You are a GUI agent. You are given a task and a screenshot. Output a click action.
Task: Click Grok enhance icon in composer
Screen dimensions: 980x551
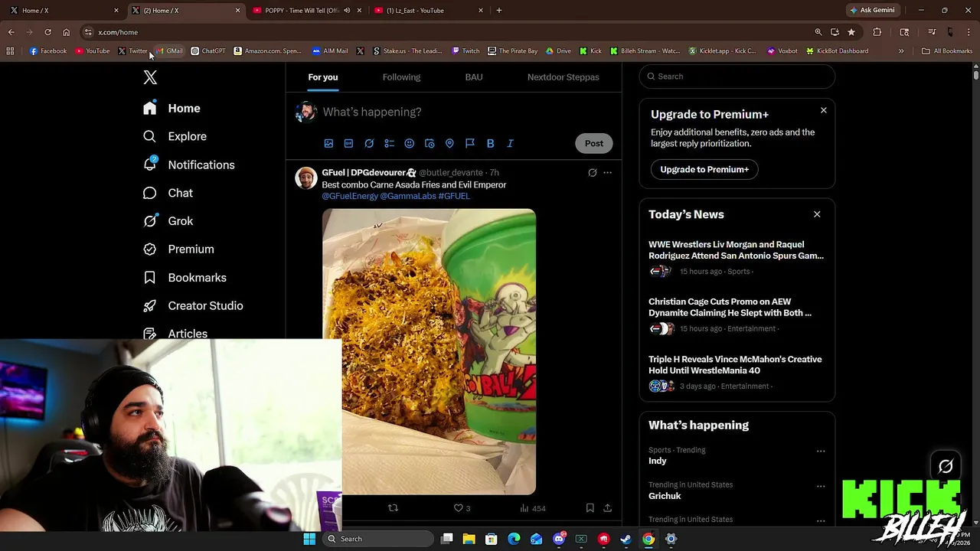point(369,143)
